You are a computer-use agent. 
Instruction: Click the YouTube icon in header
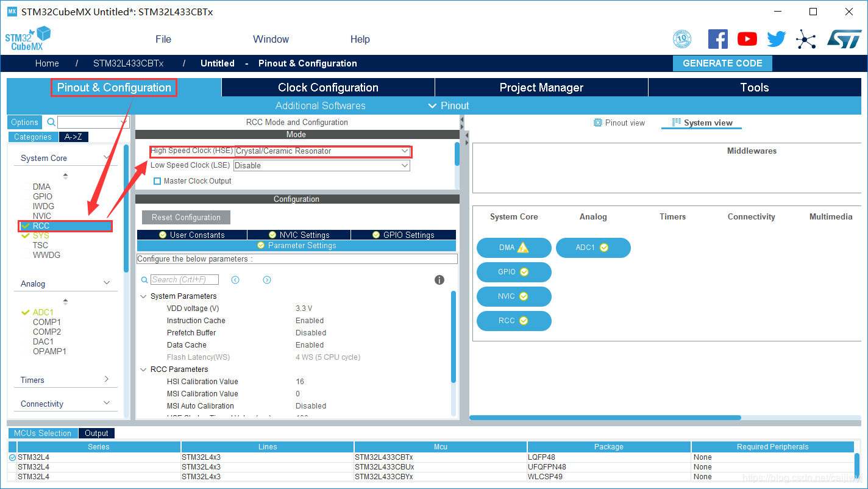coord(747,39)
